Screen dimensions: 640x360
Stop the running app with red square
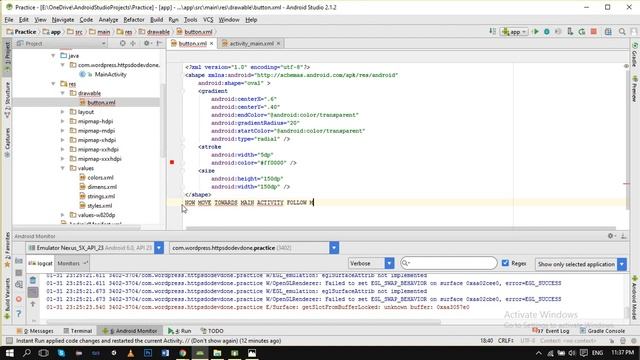[x=593, y=31]
